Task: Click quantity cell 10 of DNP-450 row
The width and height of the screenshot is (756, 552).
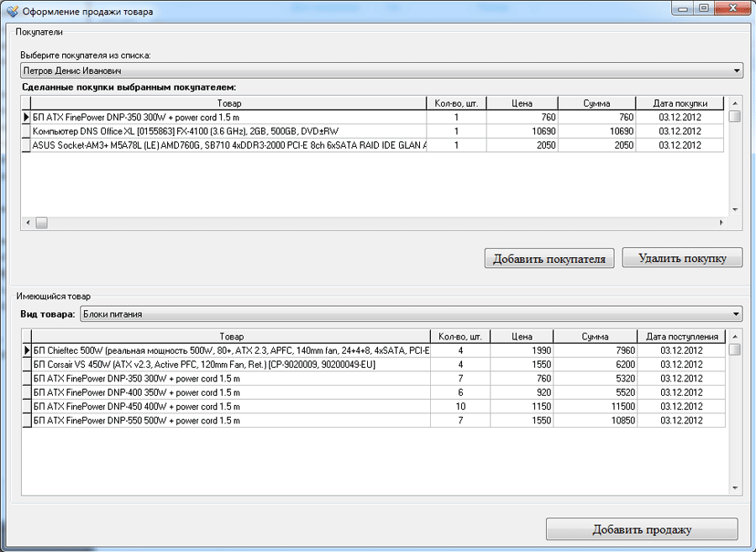Action: 460,407
